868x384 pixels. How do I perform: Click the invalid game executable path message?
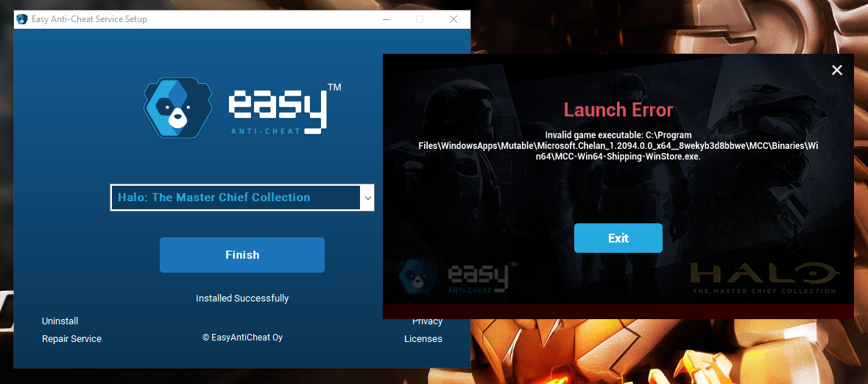[618, 146]
